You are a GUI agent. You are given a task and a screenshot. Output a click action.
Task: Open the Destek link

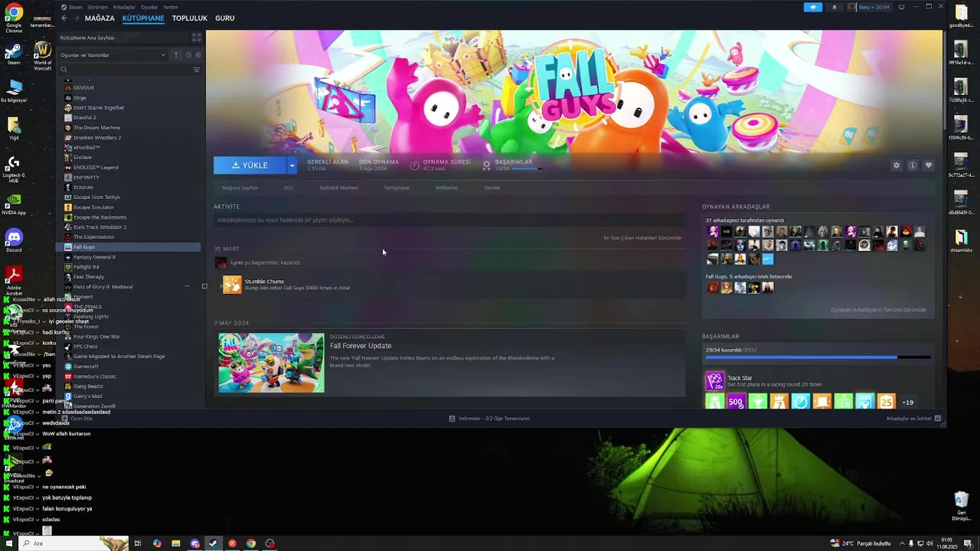click(x=492, y=187)
